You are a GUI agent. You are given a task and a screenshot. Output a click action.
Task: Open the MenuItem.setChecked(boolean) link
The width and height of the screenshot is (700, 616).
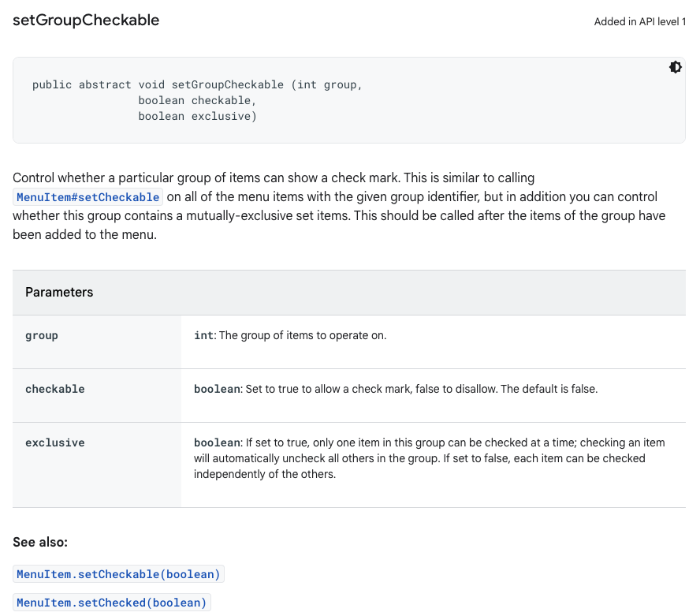pyautogui.click(x=111, y=603)
